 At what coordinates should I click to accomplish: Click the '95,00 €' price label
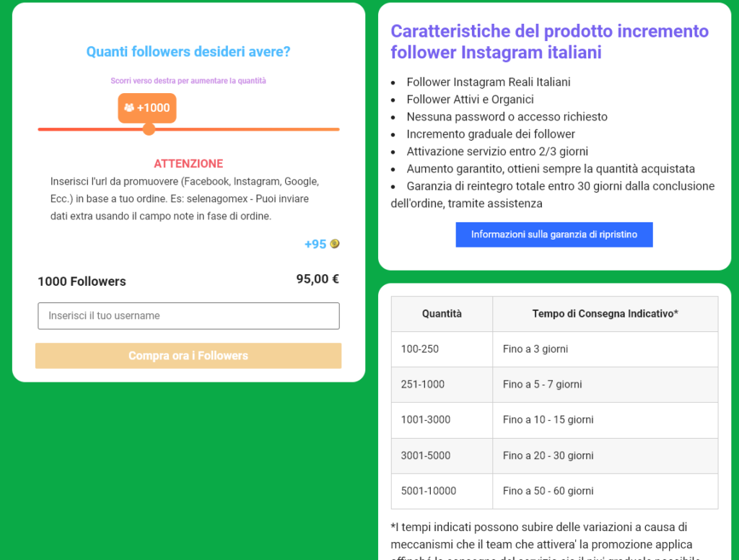pos(318,279)
